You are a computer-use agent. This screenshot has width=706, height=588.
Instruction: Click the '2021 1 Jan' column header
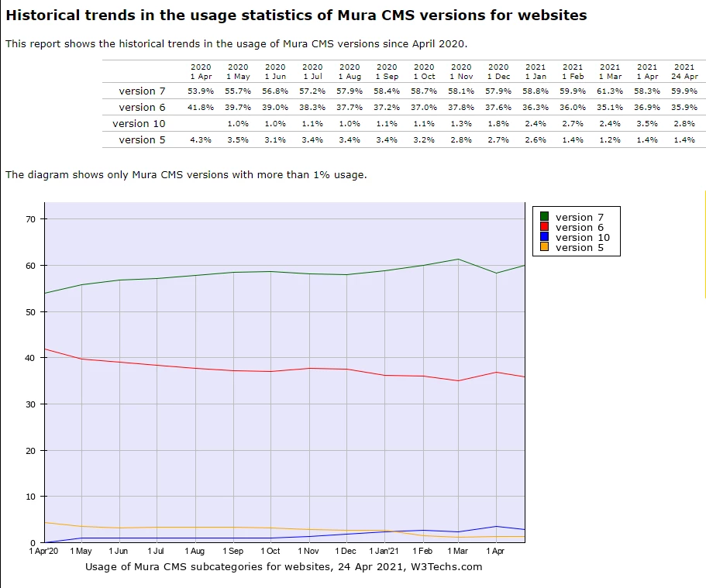pyautogui.click(x=536, y=71)
